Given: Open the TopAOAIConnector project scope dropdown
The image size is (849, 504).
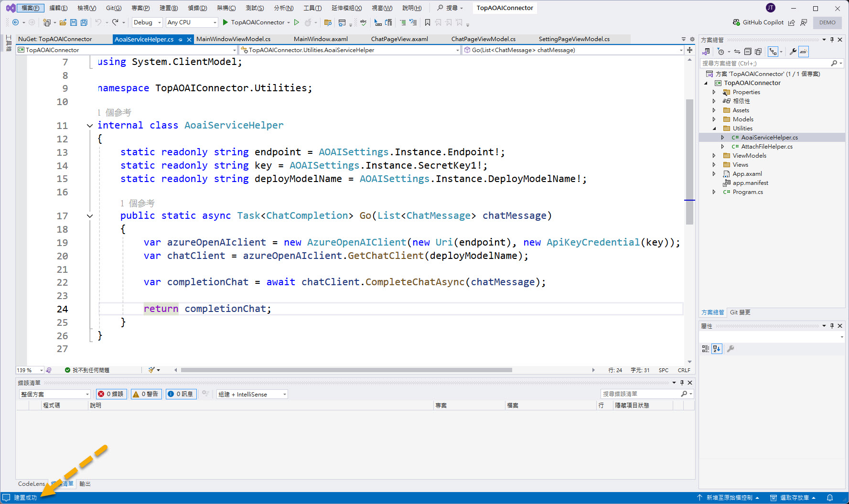Looking at the screenshot, I should tap(127, 50).
